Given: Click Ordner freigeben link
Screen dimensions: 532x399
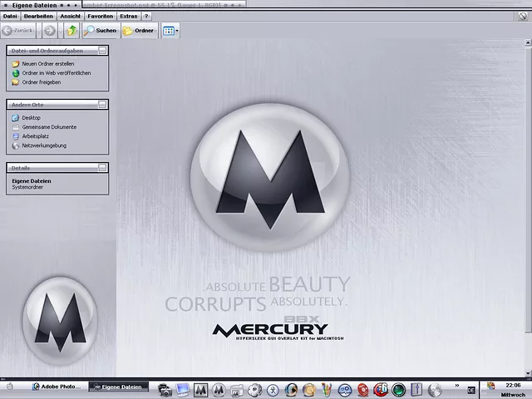Looking at the screenshot, I should pos(42,82).
